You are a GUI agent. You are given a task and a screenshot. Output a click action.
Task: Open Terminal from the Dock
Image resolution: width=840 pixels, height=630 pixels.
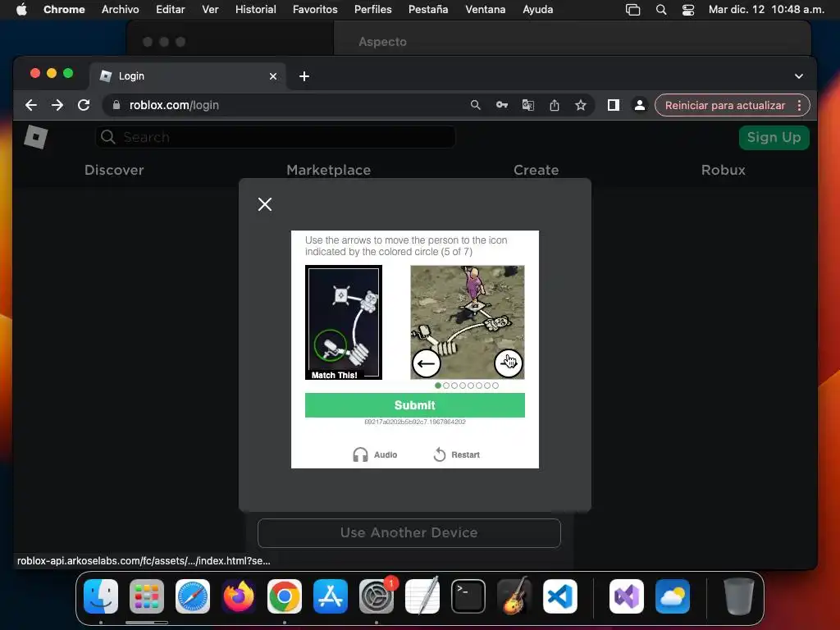(468, 596)
